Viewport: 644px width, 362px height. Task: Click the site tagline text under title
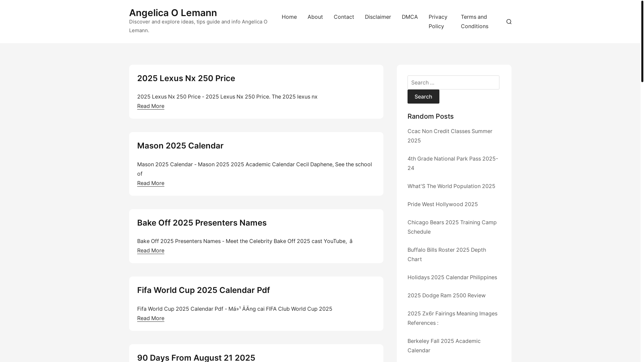(198, 26)
